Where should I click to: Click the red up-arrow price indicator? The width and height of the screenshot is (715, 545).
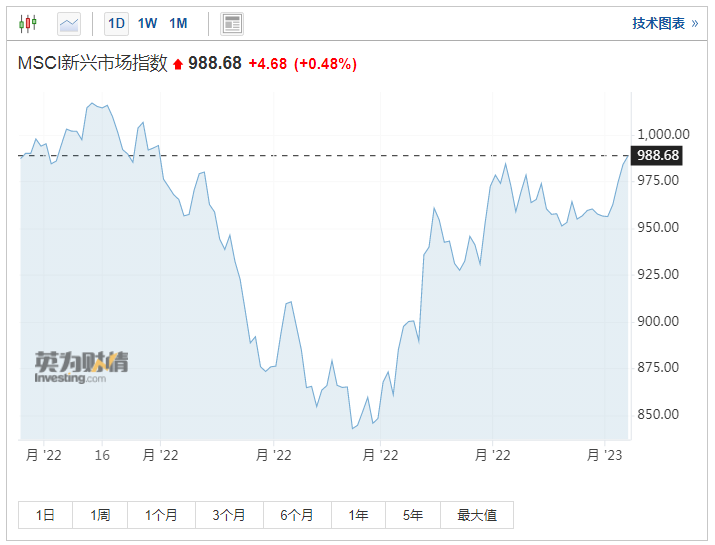(178, 64)
